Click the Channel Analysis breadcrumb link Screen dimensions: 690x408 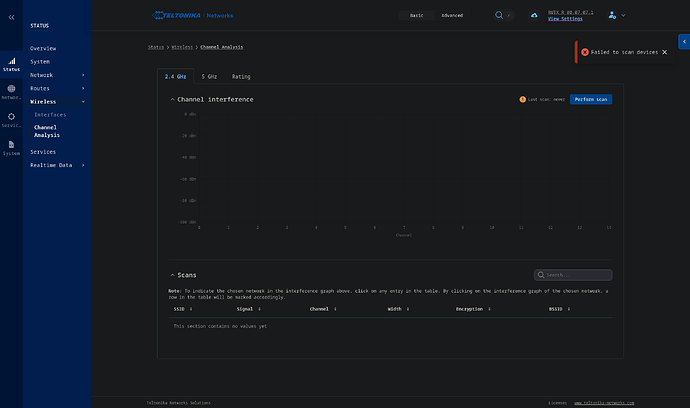(x=221, y=47)
